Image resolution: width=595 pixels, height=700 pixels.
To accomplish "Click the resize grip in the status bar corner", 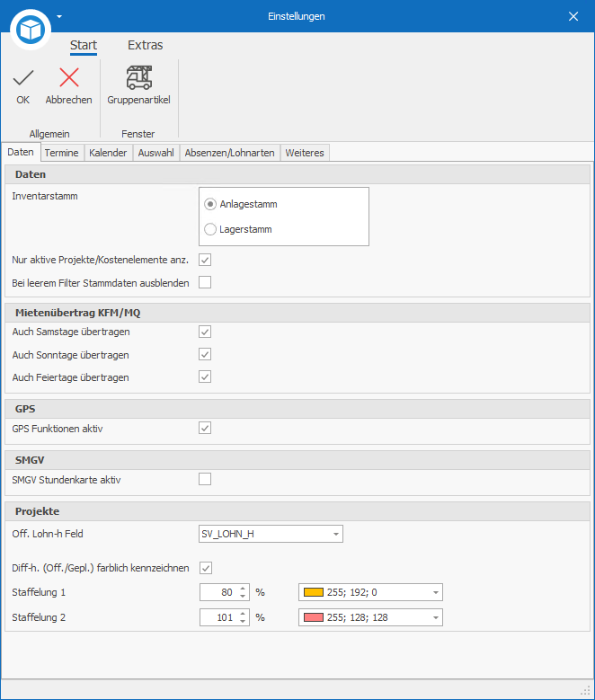I will [x=585, y=690].
